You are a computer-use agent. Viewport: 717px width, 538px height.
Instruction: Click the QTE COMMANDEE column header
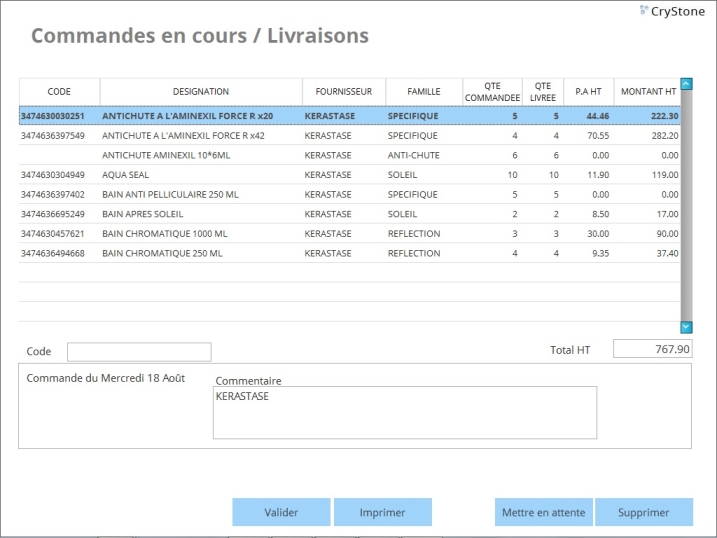click(x=492, y=91)
